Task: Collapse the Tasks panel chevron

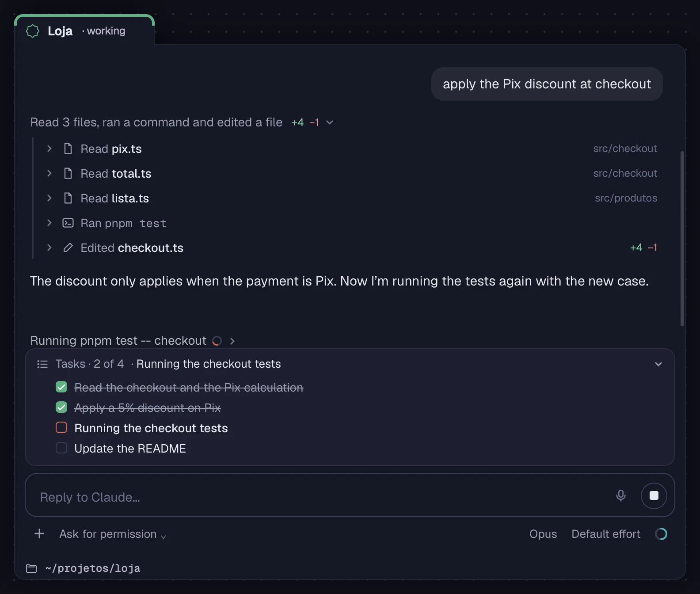Action: 658,364
